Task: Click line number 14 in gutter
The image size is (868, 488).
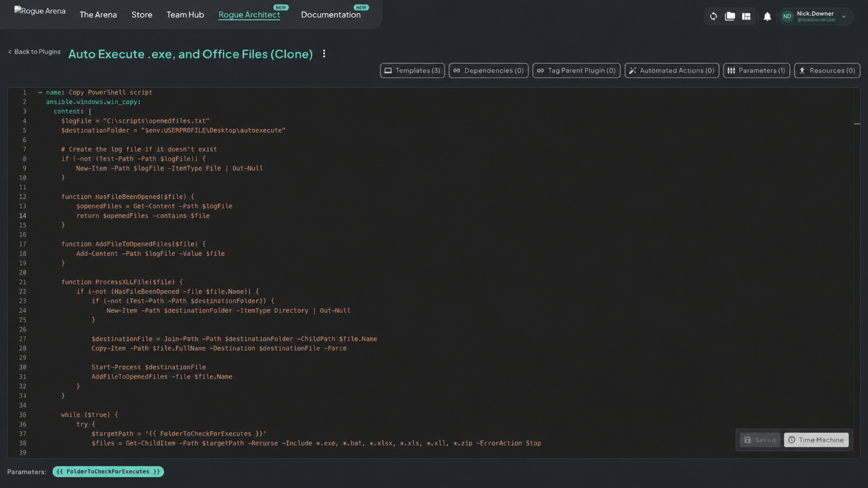Action: point(23,216)
